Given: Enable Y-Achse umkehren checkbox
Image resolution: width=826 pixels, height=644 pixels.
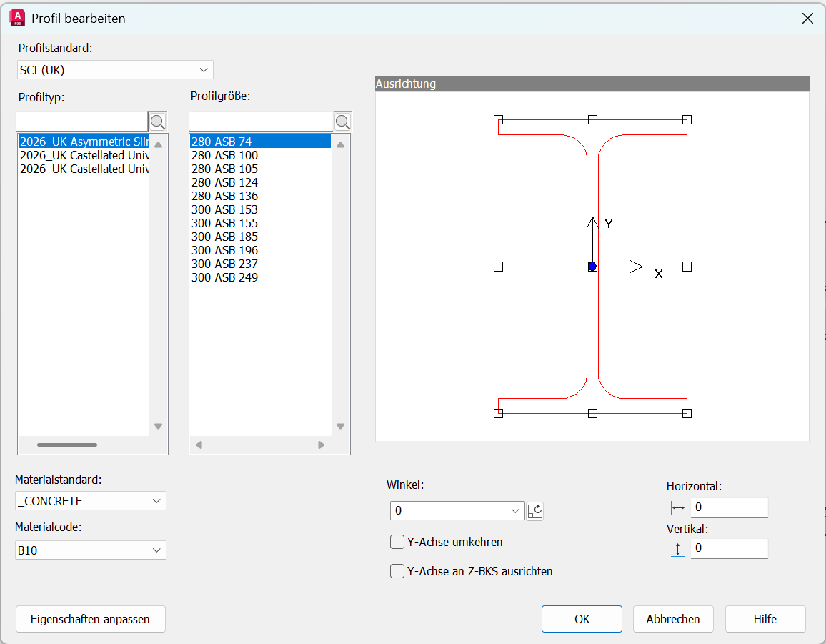Looking at the screenshot, I should (397, 542).
